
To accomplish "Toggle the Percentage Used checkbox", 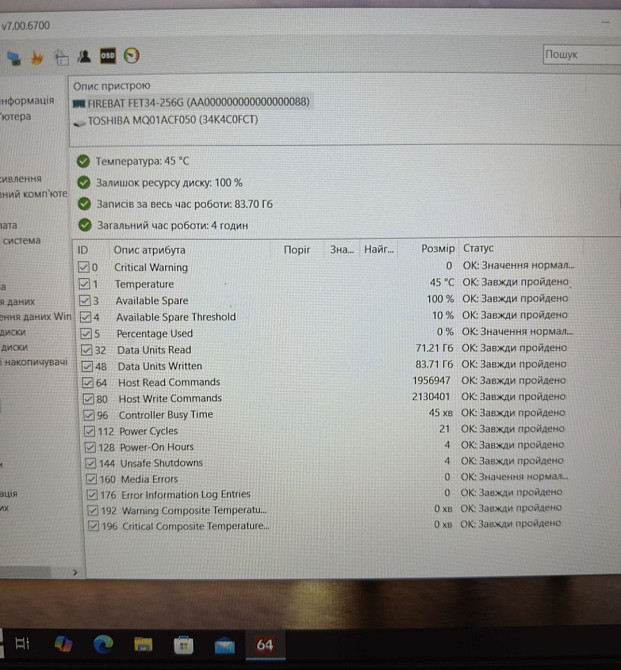I will click(84, 334).
